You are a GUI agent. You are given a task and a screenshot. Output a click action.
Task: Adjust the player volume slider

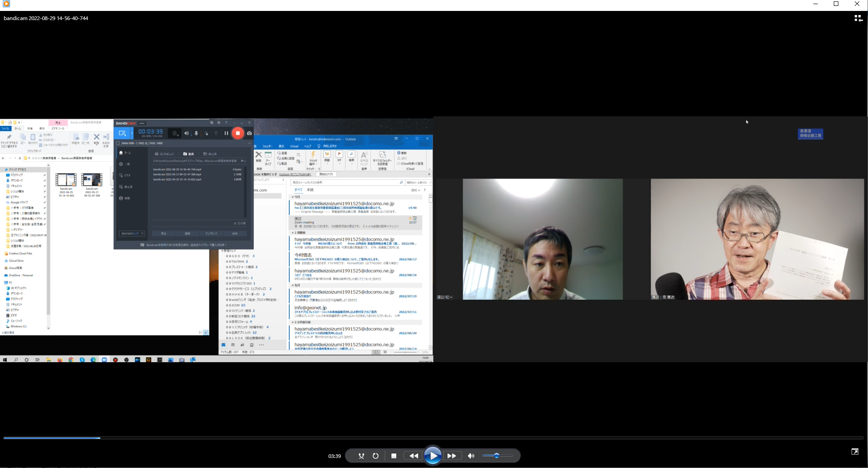(498, 455)
